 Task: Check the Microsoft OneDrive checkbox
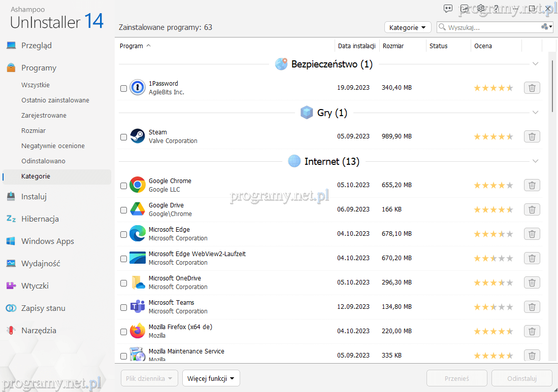tap(123, 283)
